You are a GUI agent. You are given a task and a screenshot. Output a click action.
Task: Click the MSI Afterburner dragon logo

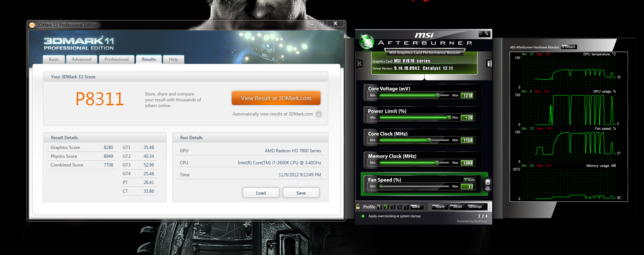pos(366,42)
